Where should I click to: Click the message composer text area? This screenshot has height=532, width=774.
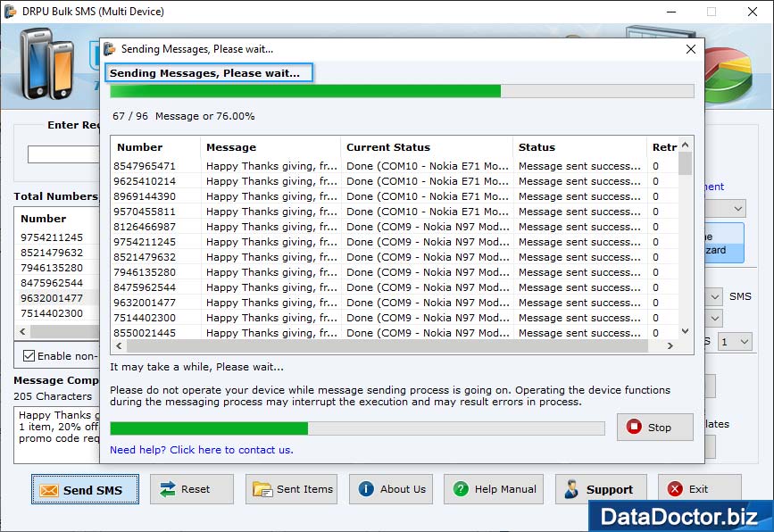[x=57, y=435]
